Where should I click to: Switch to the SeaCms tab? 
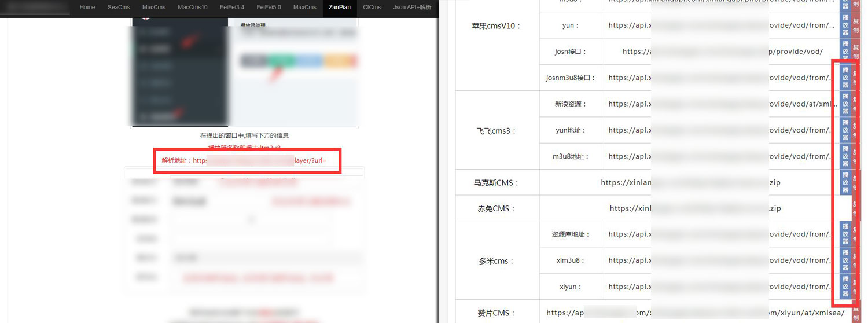point(119,8)
